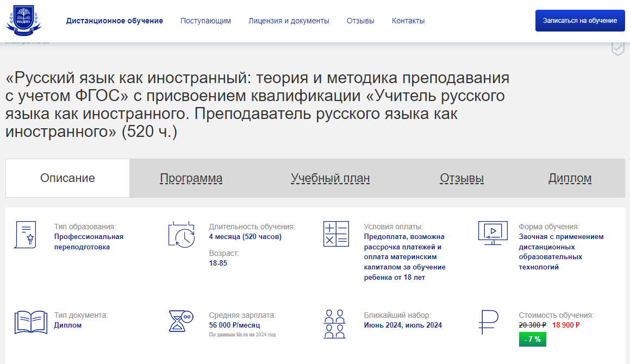Open the Диплом tab
This screenshot has height=364, width=630.
570,178
